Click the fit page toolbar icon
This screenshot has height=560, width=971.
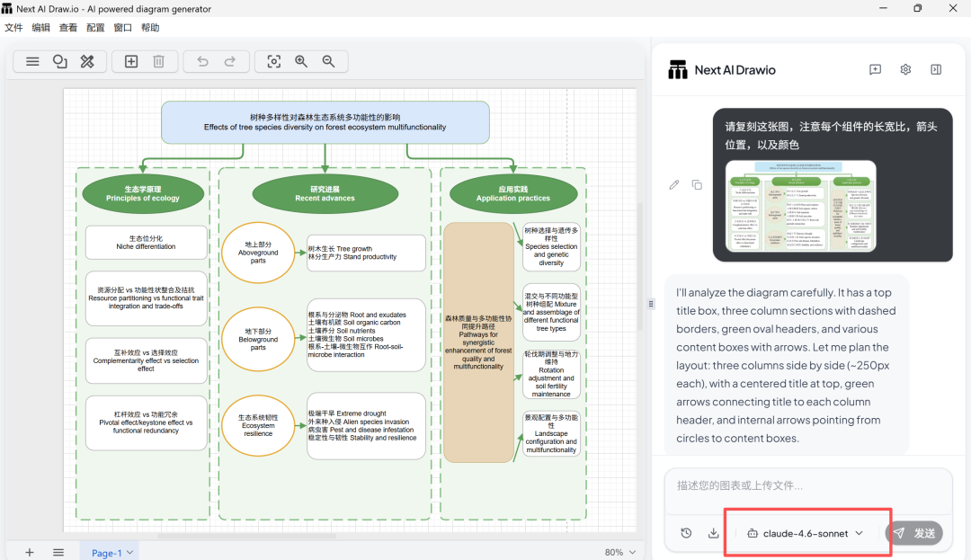pos(274,61)
